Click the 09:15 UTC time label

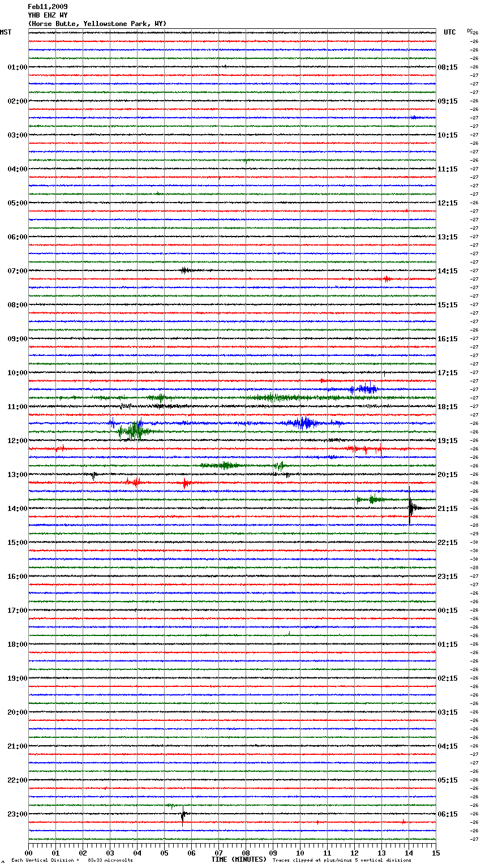coord(448,101)
